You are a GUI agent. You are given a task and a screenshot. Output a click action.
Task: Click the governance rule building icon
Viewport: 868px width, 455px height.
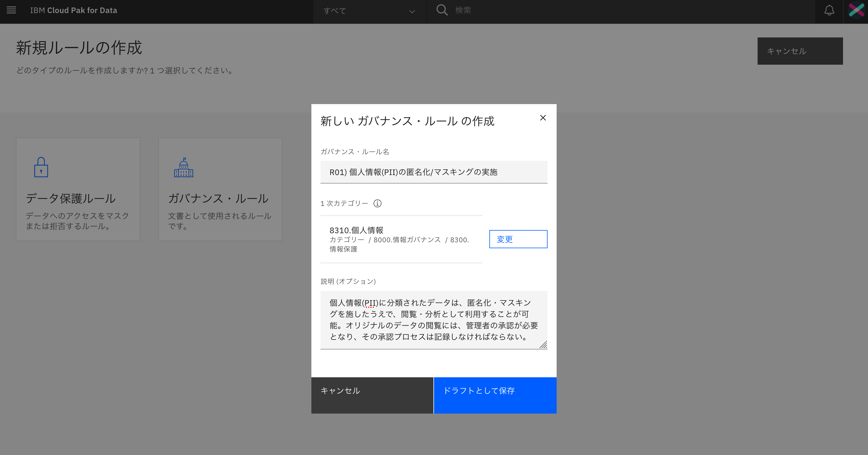[x=183, y=167]
